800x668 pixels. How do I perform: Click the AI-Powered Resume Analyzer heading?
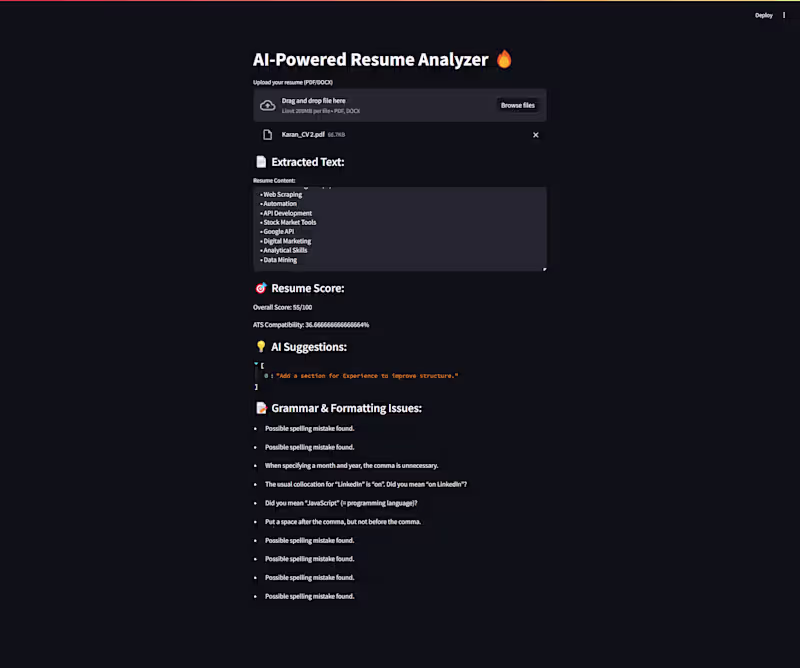click(370, 60)
